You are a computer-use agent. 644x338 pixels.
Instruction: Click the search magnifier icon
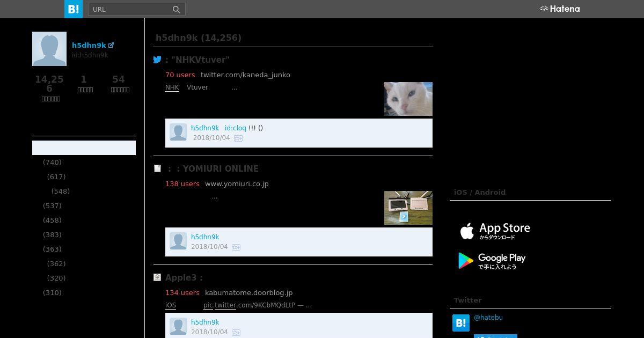click(177, 9)
